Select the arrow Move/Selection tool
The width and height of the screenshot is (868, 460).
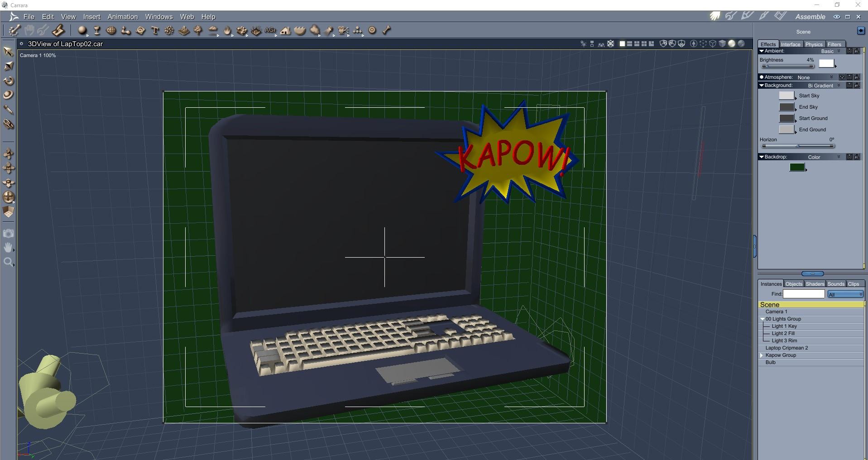coord(8,51)
